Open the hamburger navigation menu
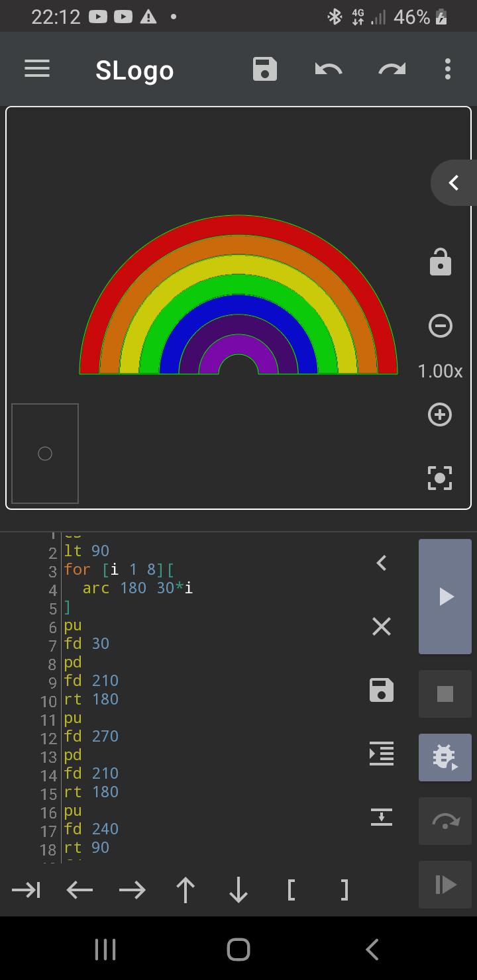477x980 pixels. pos(37,69)
